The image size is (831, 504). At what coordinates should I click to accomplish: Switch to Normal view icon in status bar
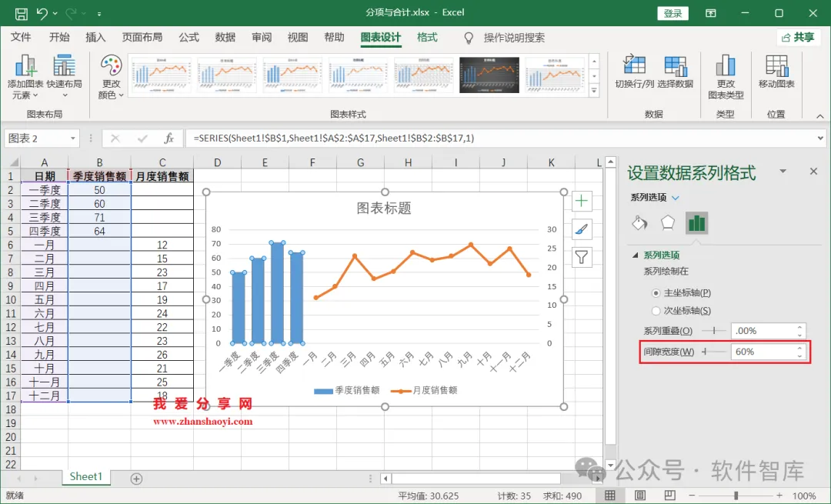tap(610, 496)
